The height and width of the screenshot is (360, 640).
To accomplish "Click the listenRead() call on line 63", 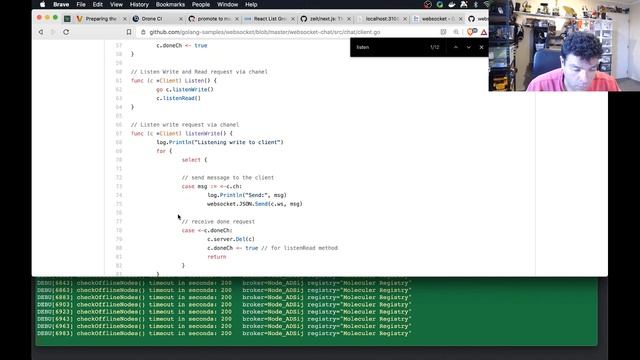I will click(182, 98).
